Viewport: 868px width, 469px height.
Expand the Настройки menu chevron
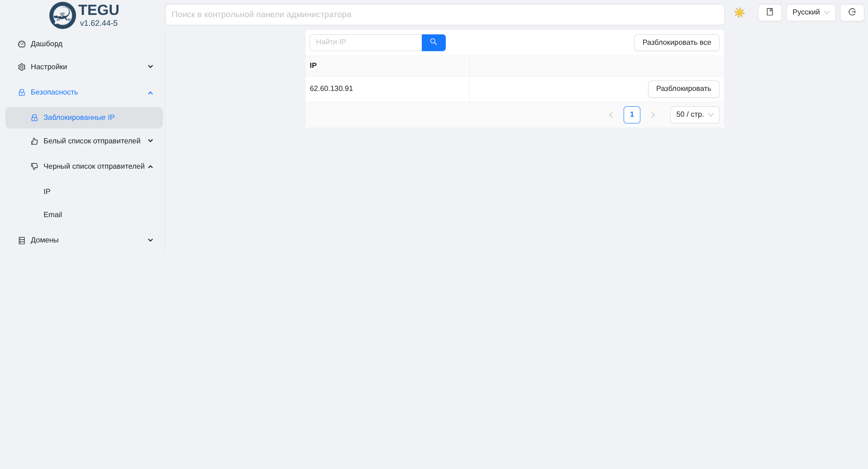pyautogui.click(x=150, y=67)
